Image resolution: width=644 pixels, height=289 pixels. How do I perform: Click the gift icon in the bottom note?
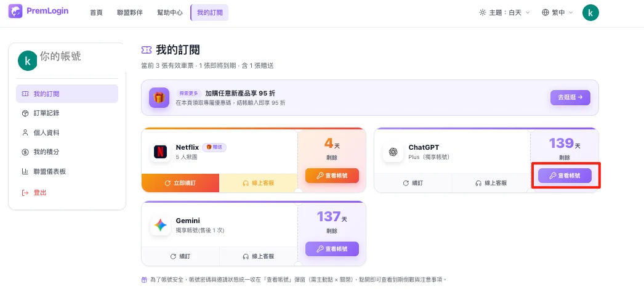144,280
